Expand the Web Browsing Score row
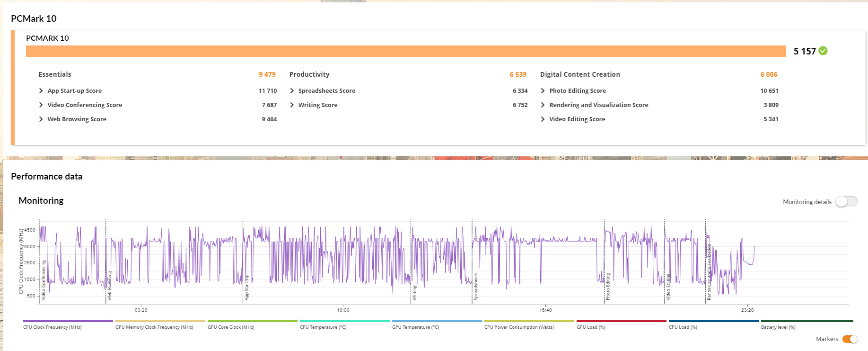Viewport: 868px width, 351px height. click(41, 119)
